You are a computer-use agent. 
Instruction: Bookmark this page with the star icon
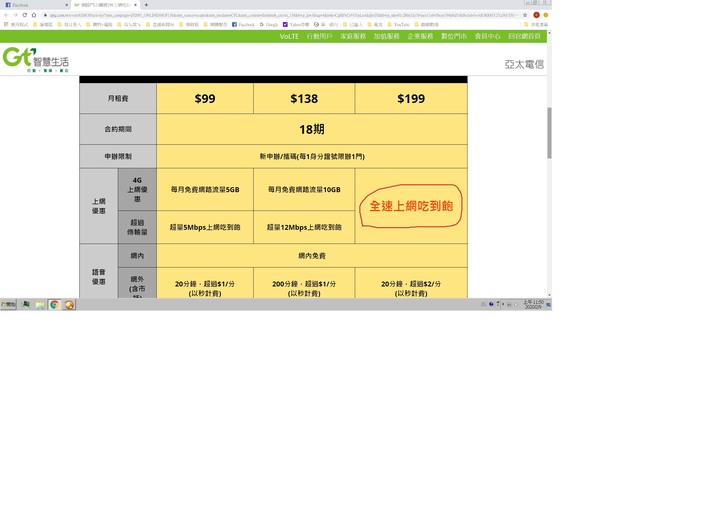pyautogui.click(x=525, y=15)
